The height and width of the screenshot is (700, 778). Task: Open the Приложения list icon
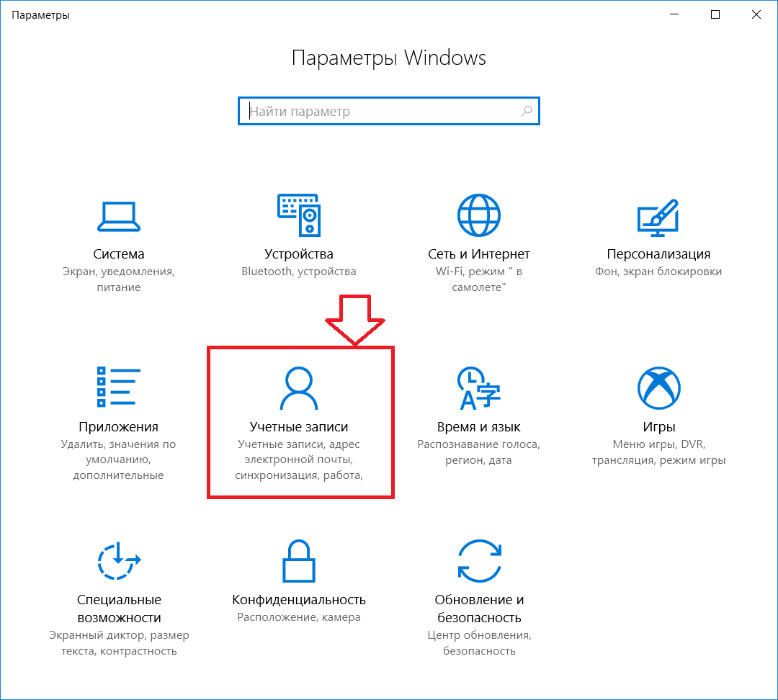[x=119, y=387]
